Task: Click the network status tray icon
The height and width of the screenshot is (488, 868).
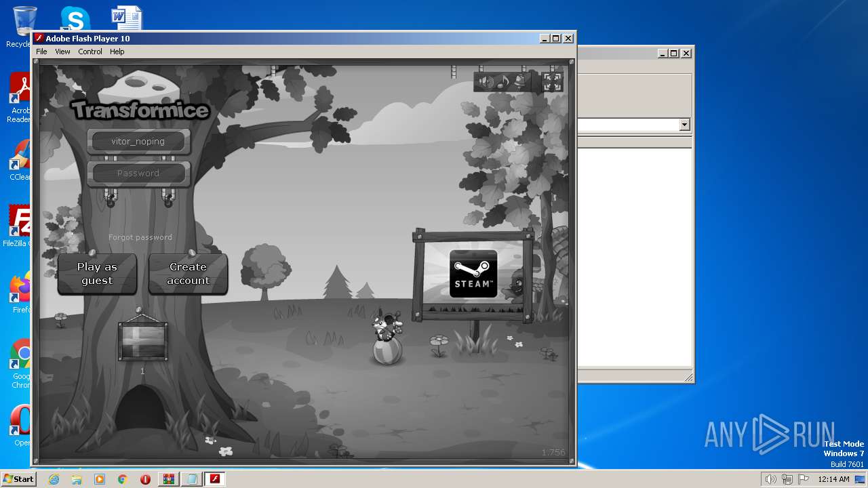Action: point(787,479)
